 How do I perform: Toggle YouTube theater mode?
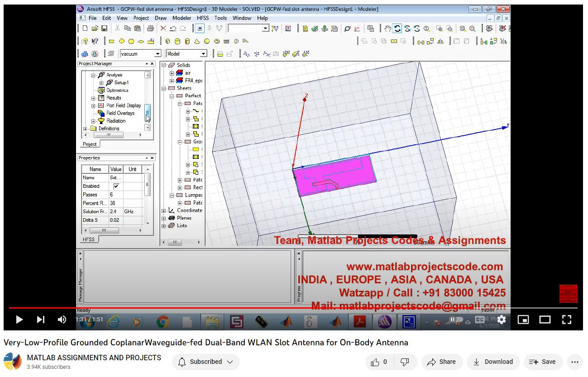(545, 320)
